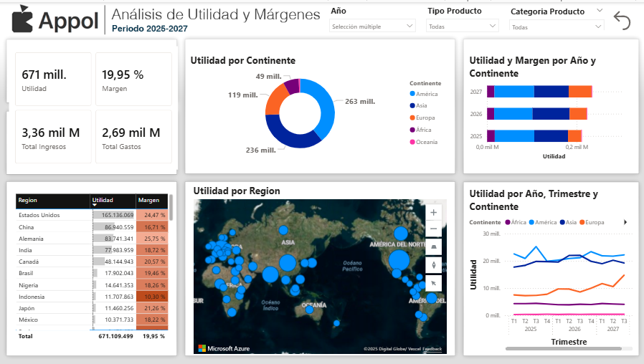Open the Tipo Producto dropdown

pos(462,27)
